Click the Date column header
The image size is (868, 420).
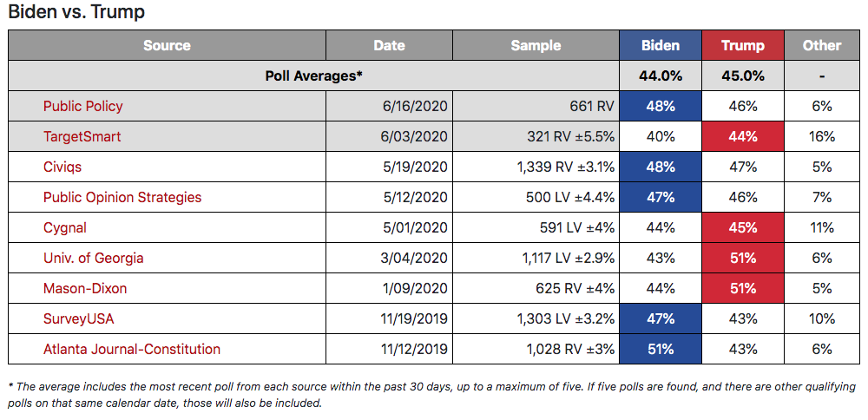pos(389,45)
